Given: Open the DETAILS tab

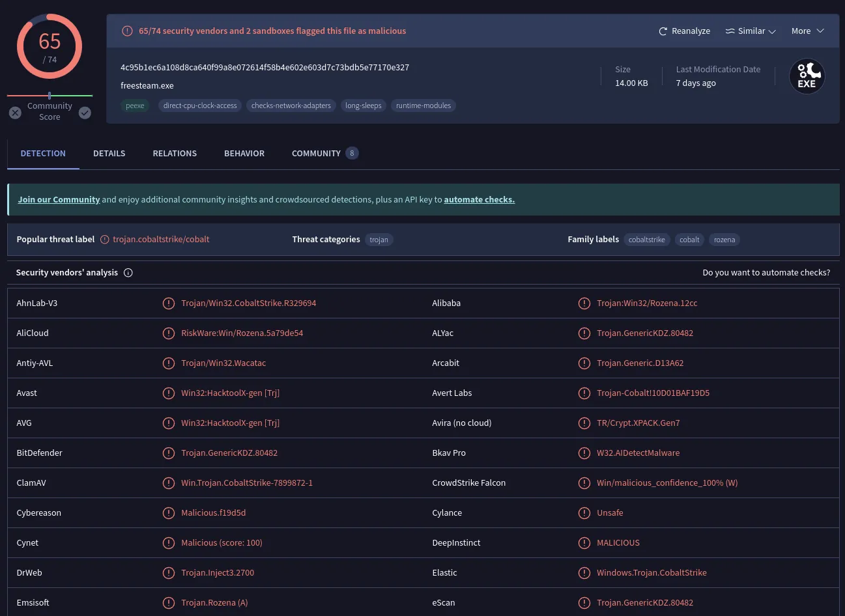Looking at the screenshot, I should pos(109,154).
